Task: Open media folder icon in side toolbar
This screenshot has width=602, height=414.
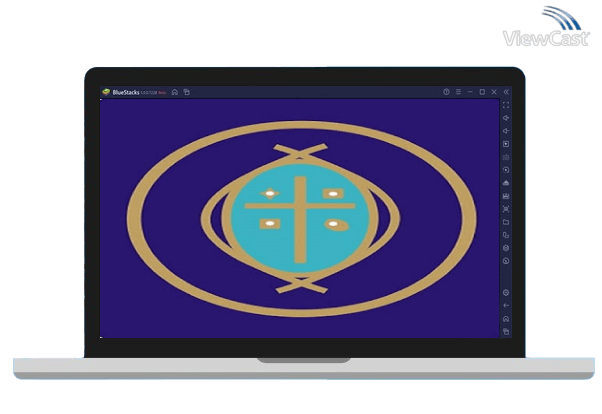Action: 506,222
